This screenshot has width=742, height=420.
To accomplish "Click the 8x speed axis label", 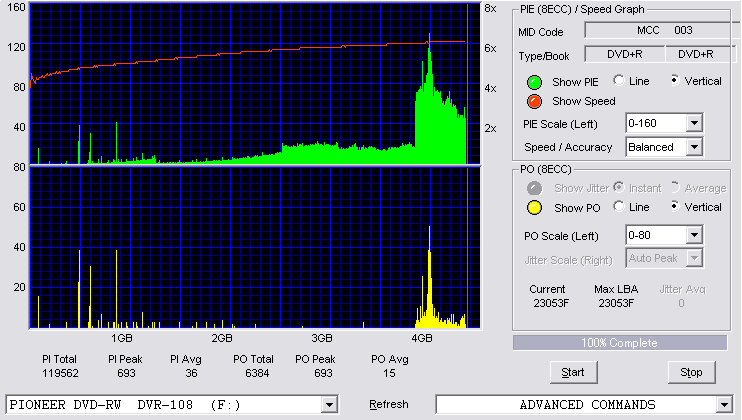I will (490, 9).
